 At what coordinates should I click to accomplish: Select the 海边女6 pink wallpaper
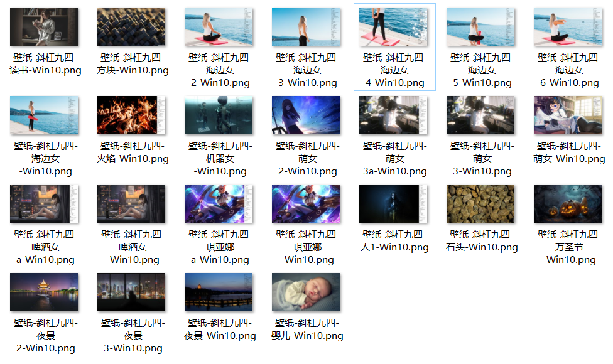click(x=568, y=25)
